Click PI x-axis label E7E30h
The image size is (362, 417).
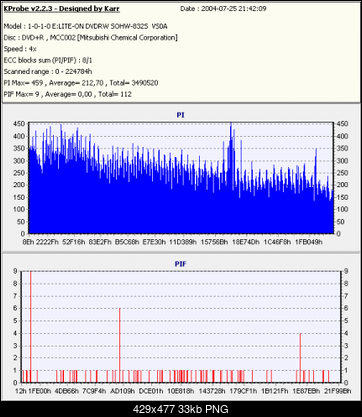click(154, 242)
